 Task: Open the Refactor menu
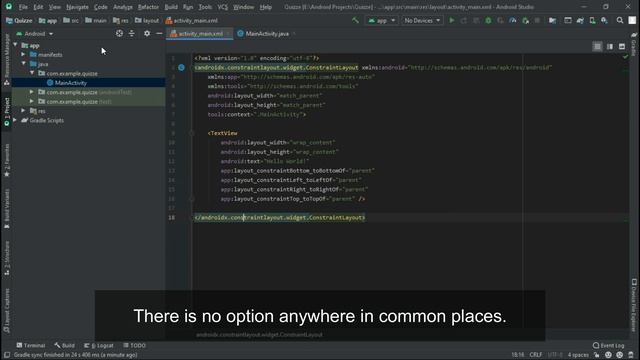coord(148,7)
